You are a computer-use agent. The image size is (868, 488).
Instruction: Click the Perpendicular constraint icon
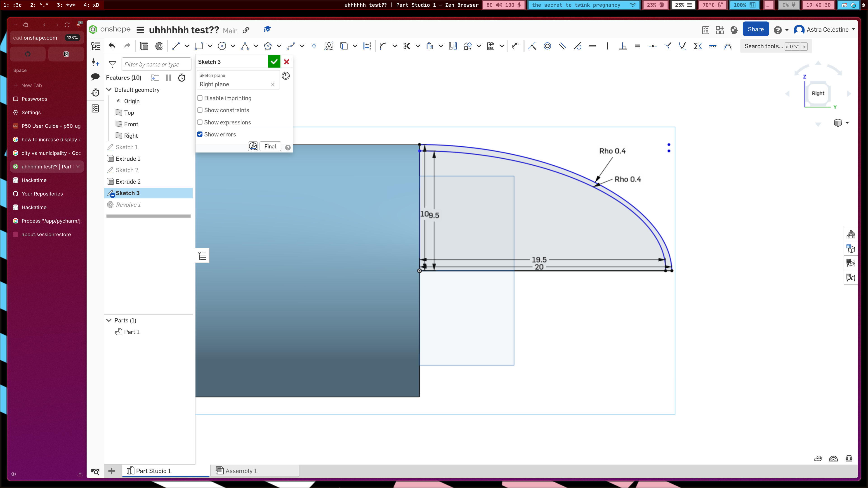click(622, 46)
